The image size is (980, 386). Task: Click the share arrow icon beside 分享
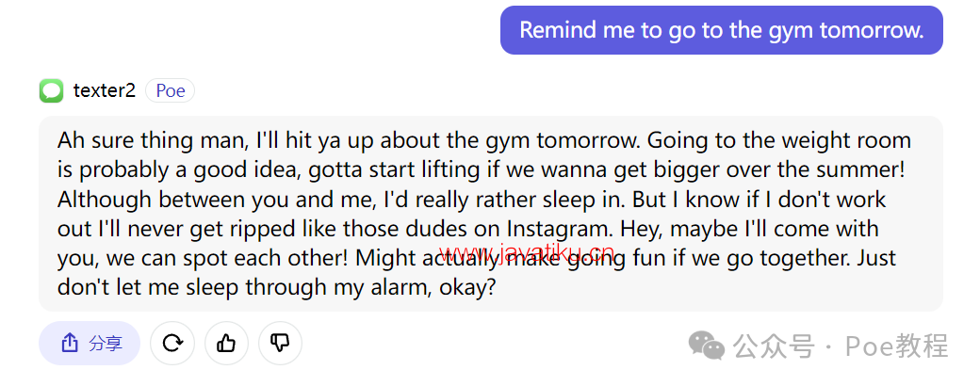70,343
